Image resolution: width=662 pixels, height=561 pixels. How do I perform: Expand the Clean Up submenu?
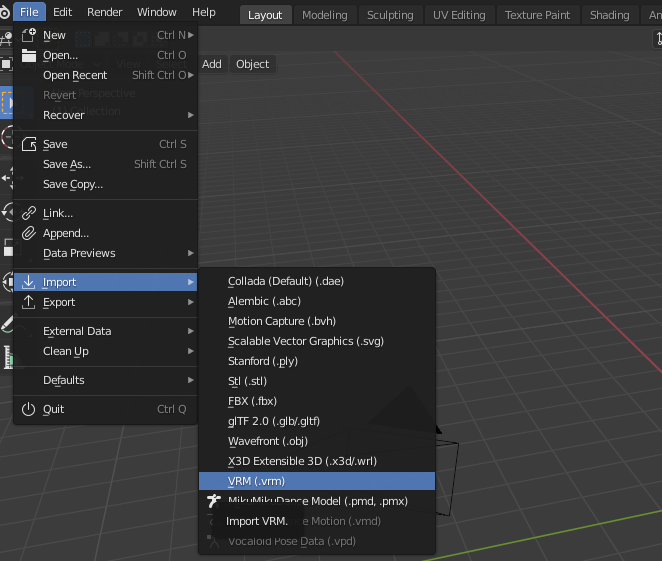click(x=106, y=351)
